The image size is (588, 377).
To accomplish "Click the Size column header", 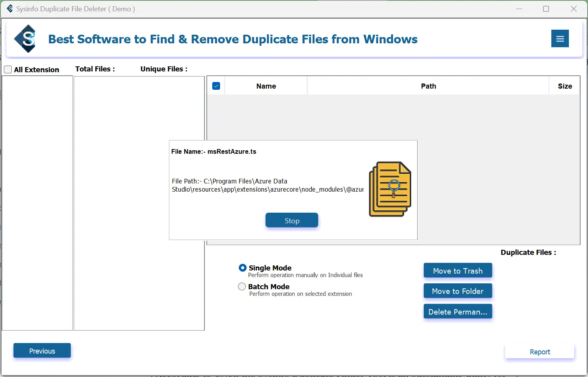I will 565,86.
